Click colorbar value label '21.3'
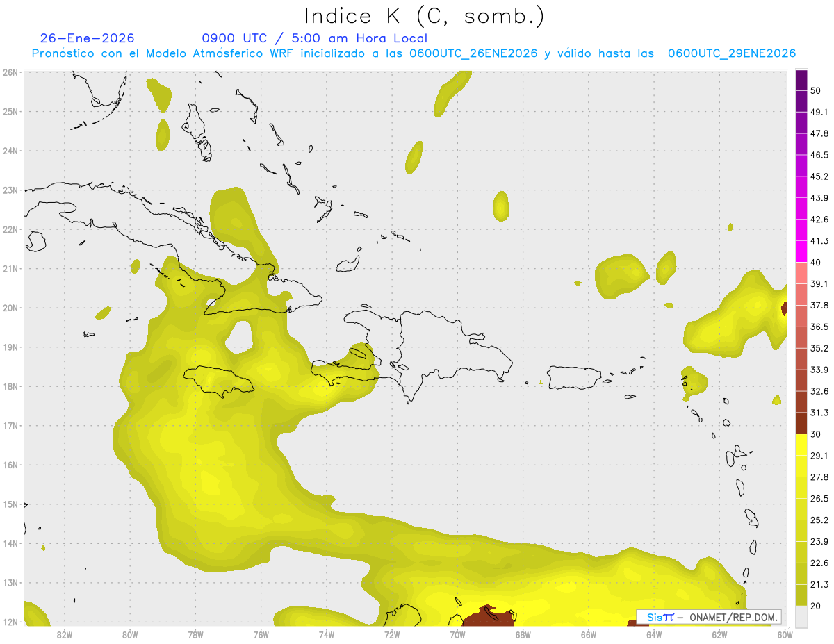 [x=819, y=585]
